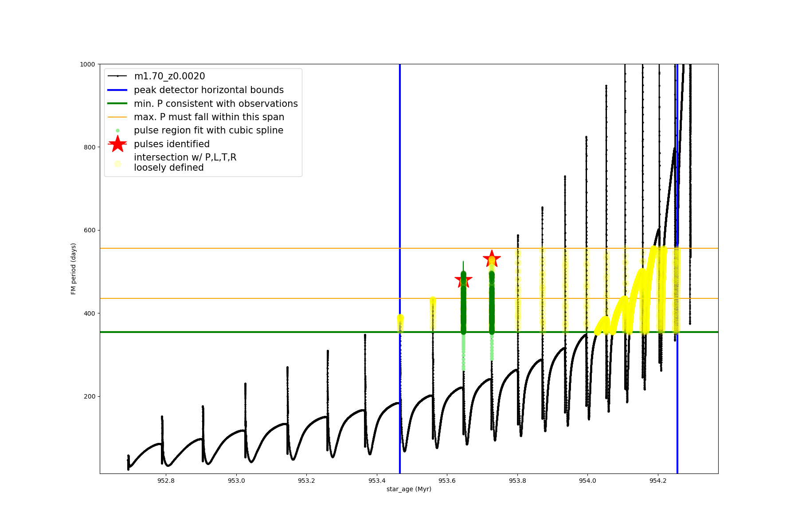The height and width of the screenshot is (532, 798).
Task: Click the 'FM period (days)' y-axis label
Action: click(x=74, y=269)
